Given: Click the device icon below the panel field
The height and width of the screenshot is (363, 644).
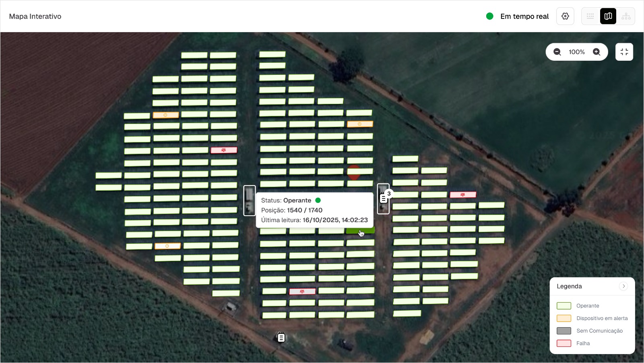Looking at the screenshot, I should pyautogui.click(x=281, y=338).
